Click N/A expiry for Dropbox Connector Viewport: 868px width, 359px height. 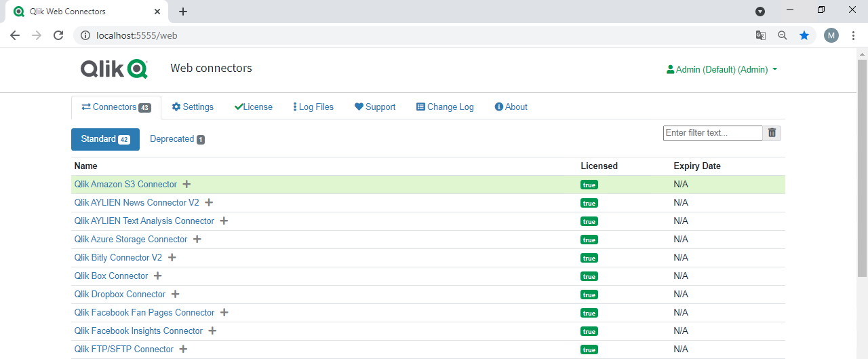tap(681, 295)
